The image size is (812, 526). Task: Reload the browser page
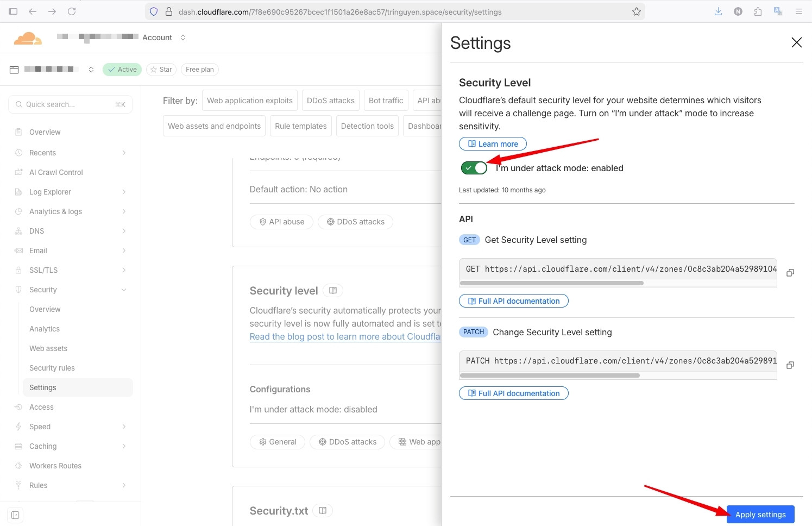point(72,11)
